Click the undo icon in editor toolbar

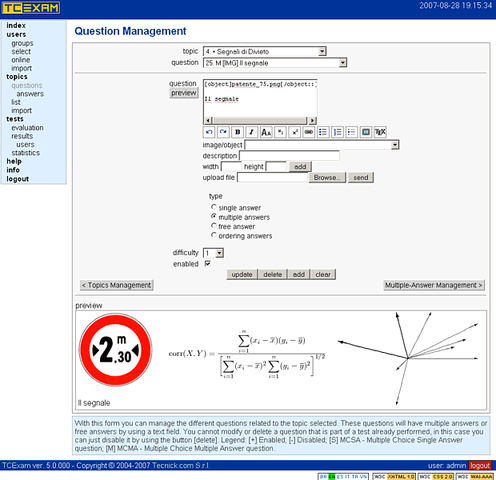(x=209, y=132)
